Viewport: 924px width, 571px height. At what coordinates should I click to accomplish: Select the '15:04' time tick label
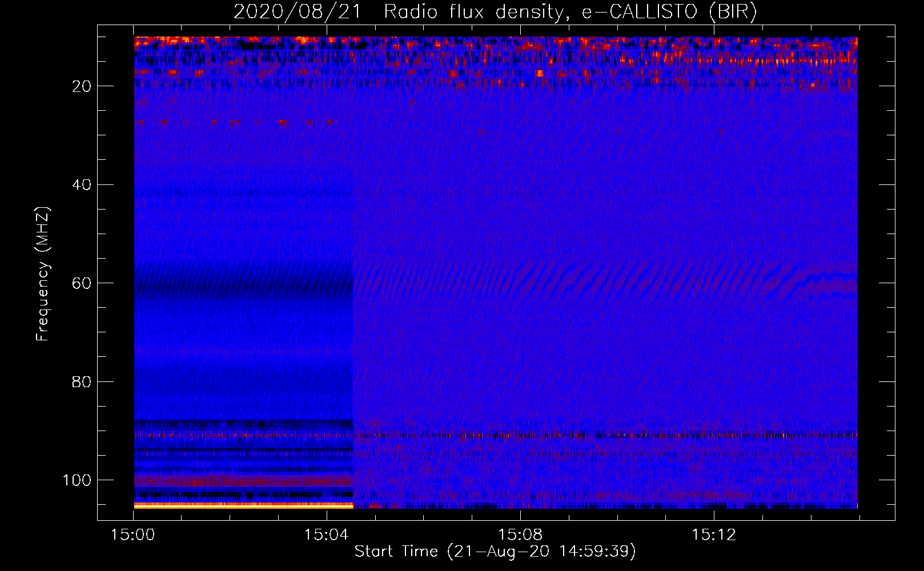[327, 535]
